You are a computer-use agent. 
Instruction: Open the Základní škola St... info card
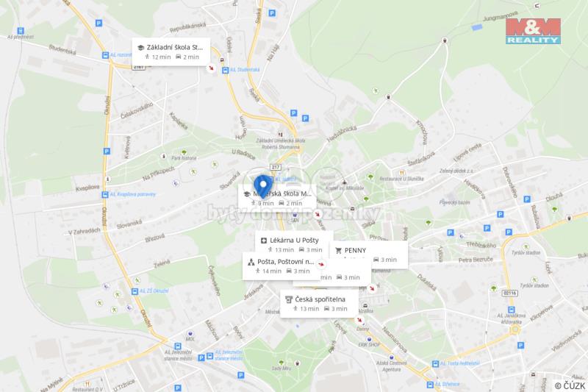[171, 51]
